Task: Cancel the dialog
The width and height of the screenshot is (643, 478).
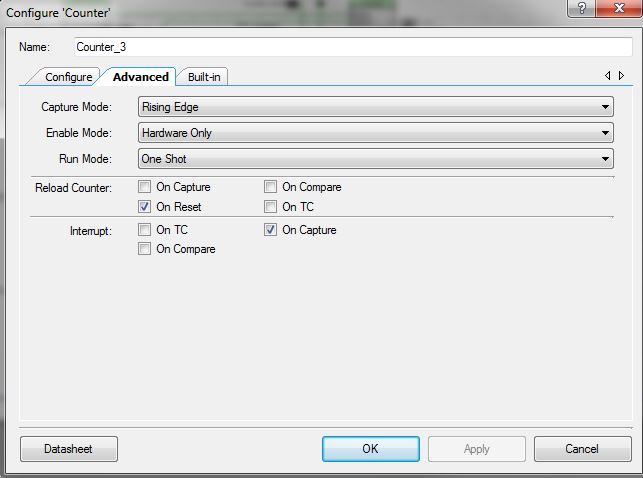Action: 583,449
